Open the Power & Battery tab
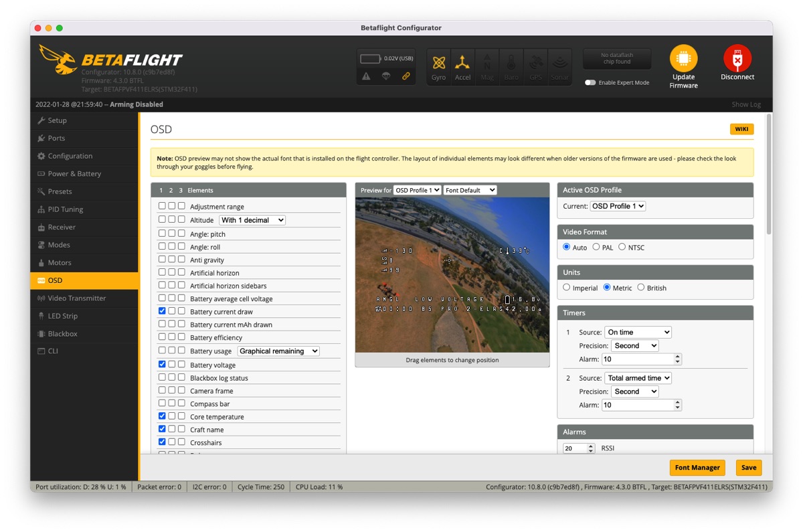The width and height of the screenshot is (803, 532). click(84, 173)
